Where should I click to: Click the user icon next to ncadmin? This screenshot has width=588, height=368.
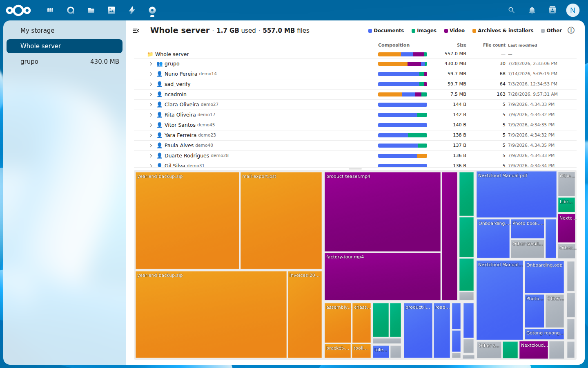(x=160, y=94)
